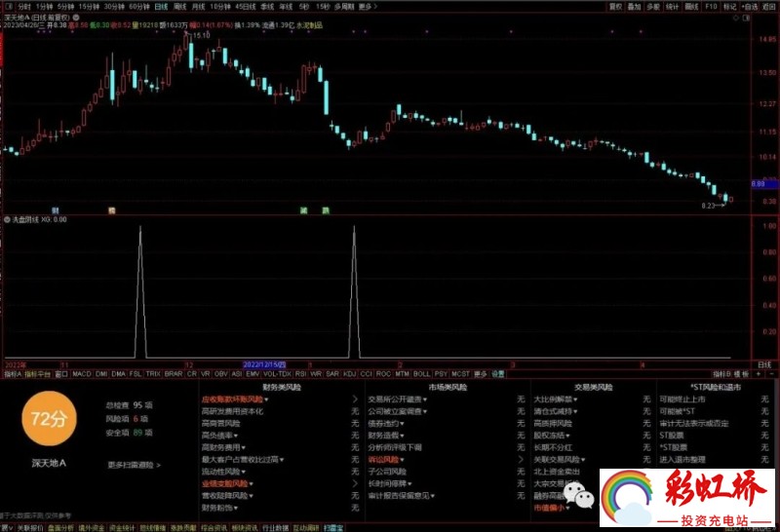Screen dimensions: 780x532
Task: Toggle 叠加 overlay mode
Action: pyautogui.click(x=635, y=6)
